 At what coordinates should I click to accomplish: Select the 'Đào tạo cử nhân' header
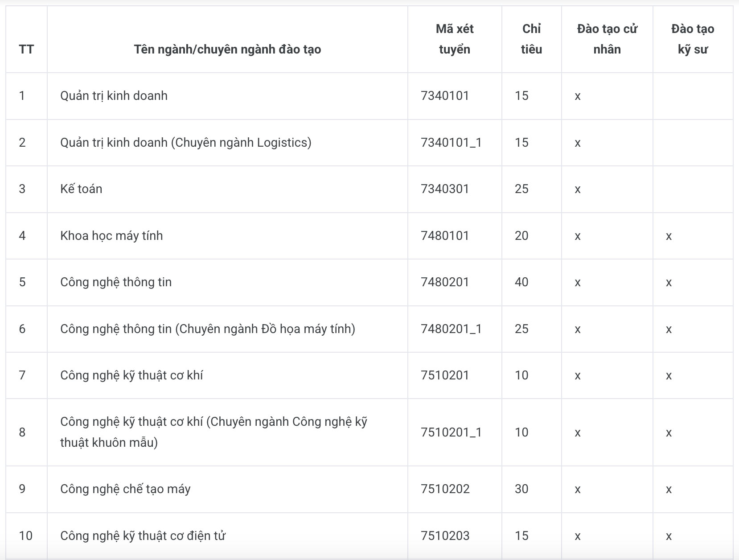[x=607, y=39]
